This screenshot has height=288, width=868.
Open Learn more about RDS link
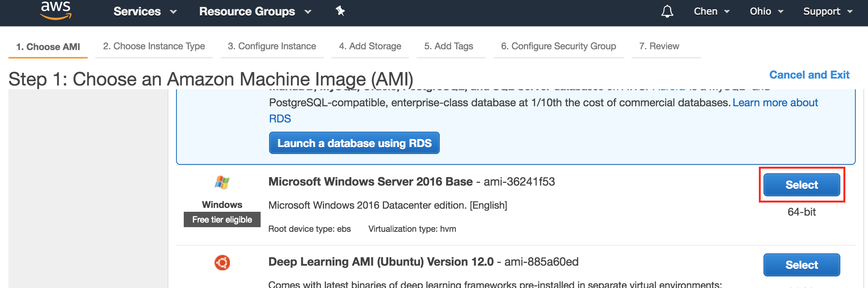coord(775,103)
